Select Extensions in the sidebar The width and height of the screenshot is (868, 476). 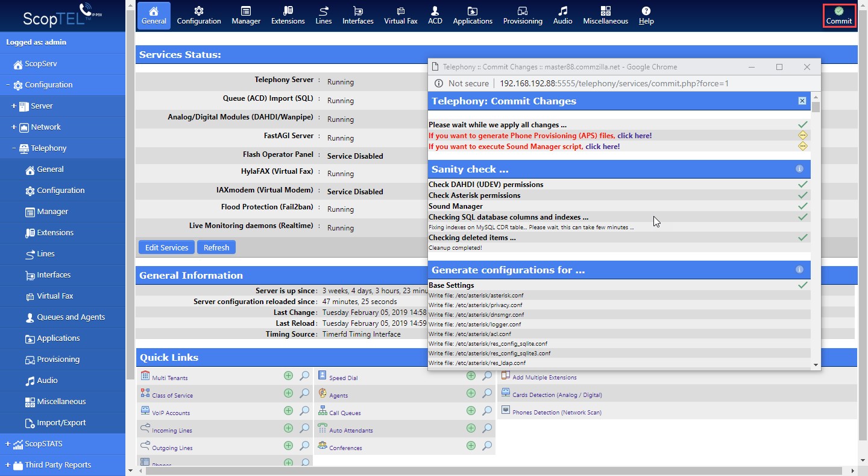[x=55, y=233]
